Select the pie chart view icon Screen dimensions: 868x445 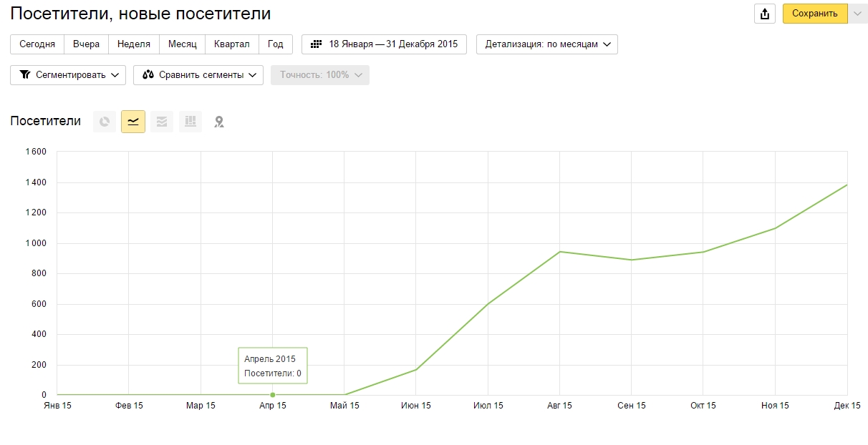[105, 122]
